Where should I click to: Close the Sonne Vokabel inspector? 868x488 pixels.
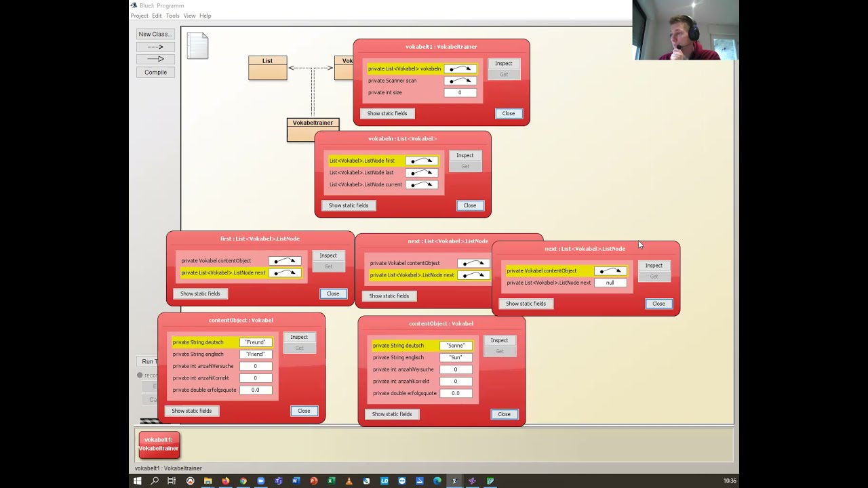point(505,414)
